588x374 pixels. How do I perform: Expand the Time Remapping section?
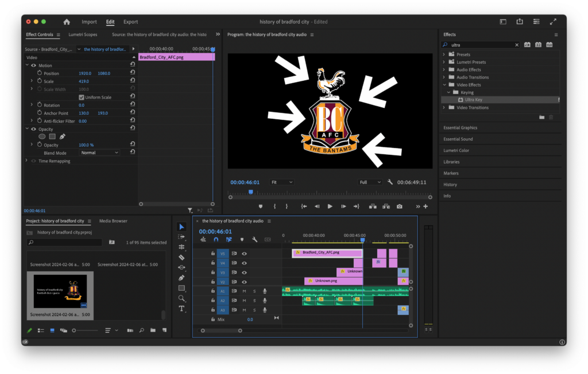[26, 161]
